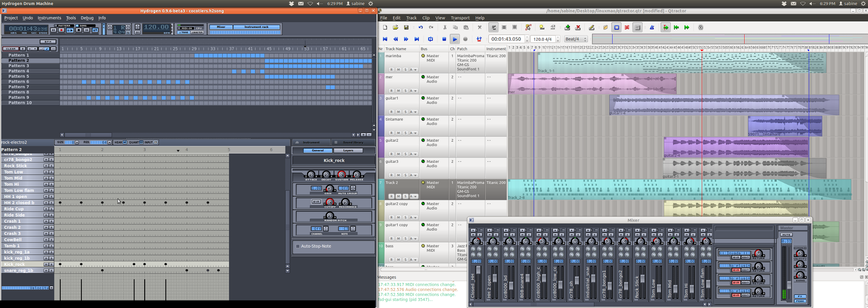868x308 pixels.
Task: Click Qtractor's remove track icon
Action: 578,28
